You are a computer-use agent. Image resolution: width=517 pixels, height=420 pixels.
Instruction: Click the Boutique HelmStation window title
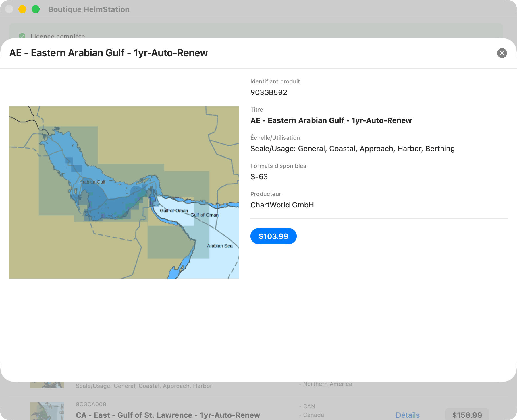tap(89, 9)
